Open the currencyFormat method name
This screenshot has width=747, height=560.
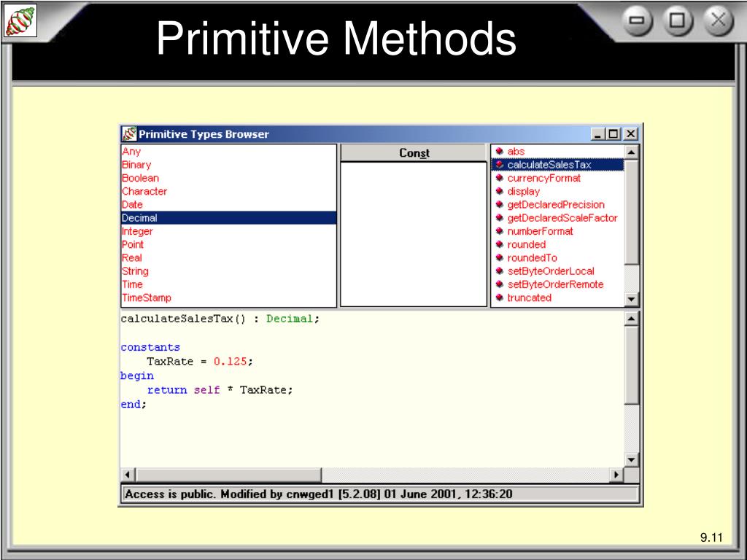[544, 178]
